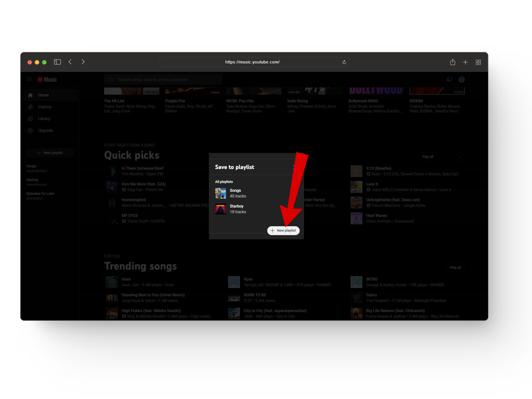Click New playlist in Save dialog
This screenshot has width=532, height=399.
283,231
